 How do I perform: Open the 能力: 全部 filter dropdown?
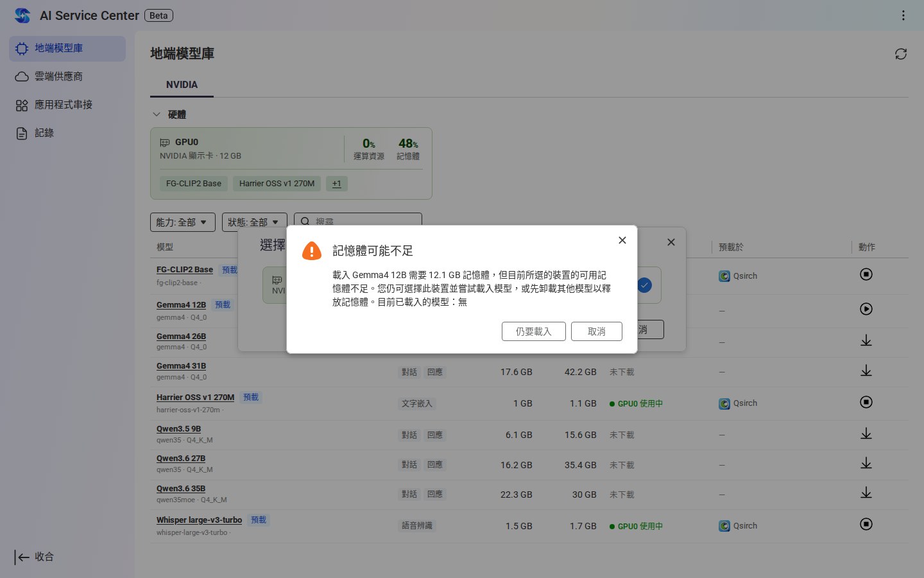183,222
